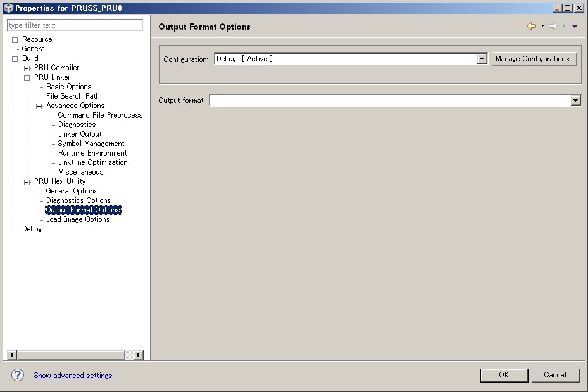Screen dimensions: 588x392
Task: Collapse the PRU Linker node
Action: pos(27,78)
